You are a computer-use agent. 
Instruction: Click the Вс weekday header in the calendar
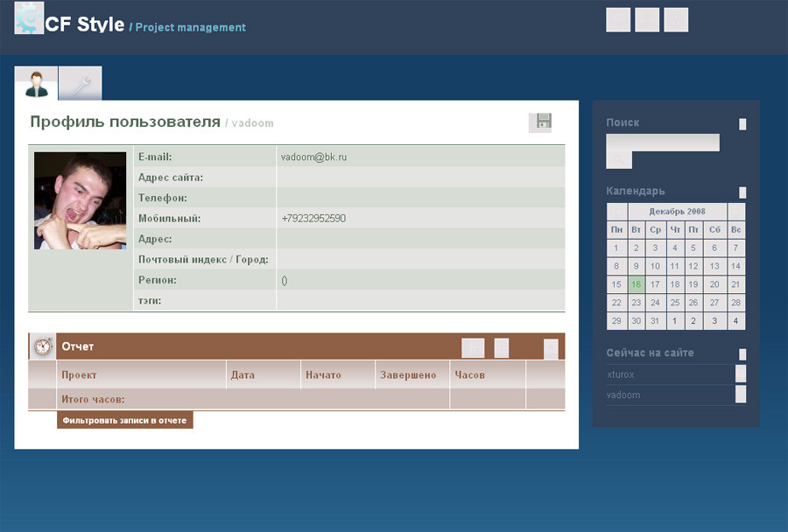pyautogui.click(x=735, y=229)
